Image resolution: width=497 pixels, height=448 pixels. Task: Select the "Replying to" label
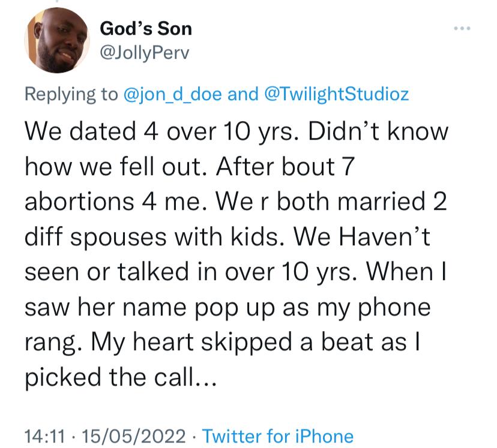(x=71, y=94)
